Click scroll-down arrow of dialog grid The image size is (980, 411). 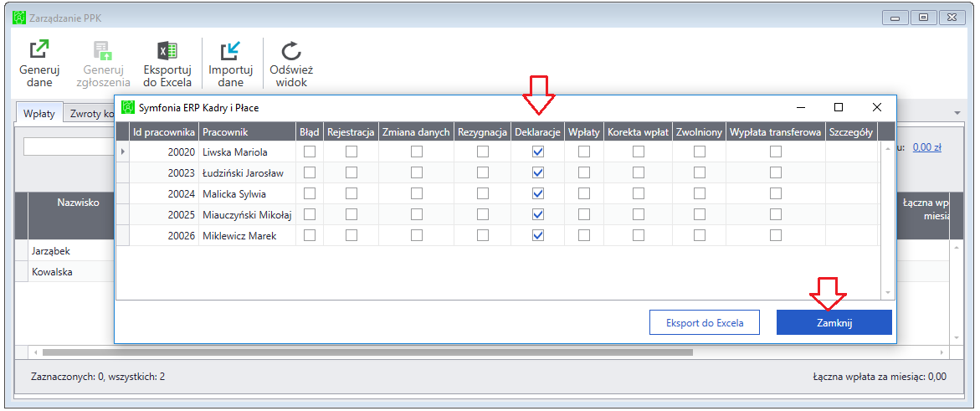pos(887,293)
